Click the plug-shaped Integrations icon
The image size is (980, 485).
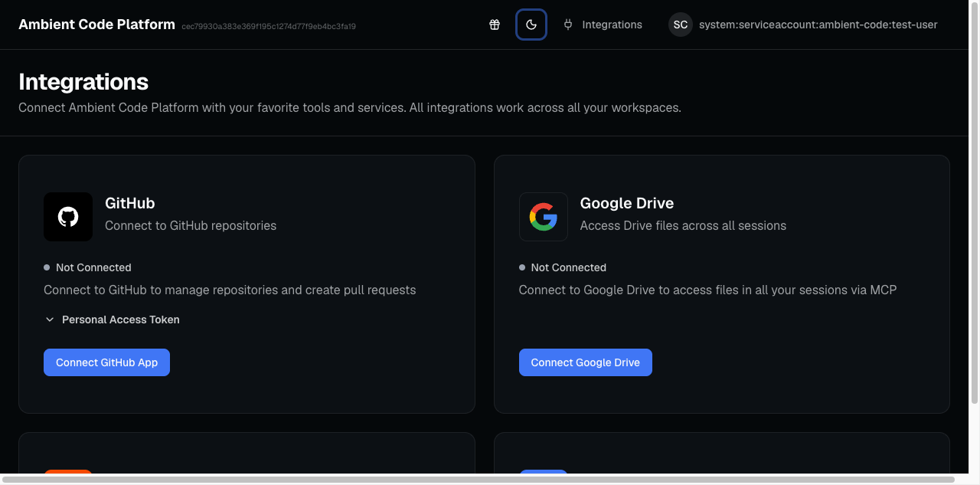tap(567, 24)
